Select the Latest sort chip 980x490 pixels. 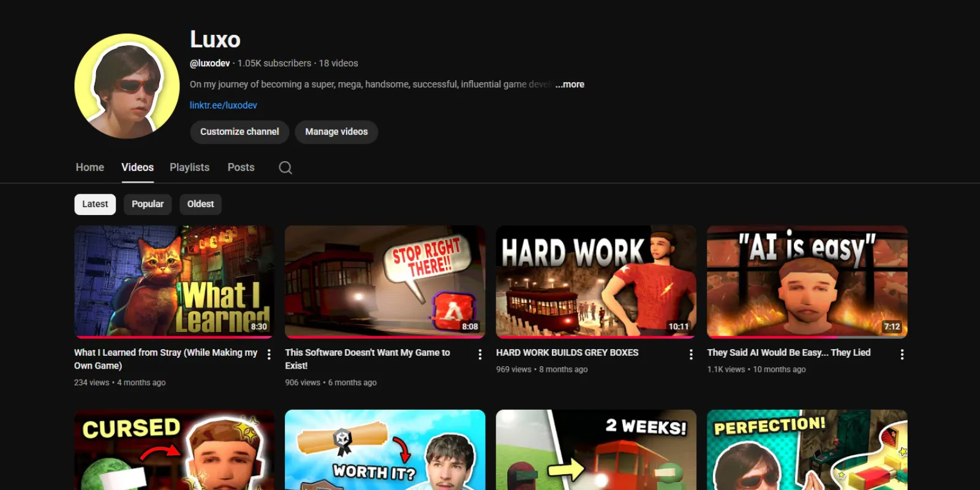pyautogui.click(x=95, y=204)
